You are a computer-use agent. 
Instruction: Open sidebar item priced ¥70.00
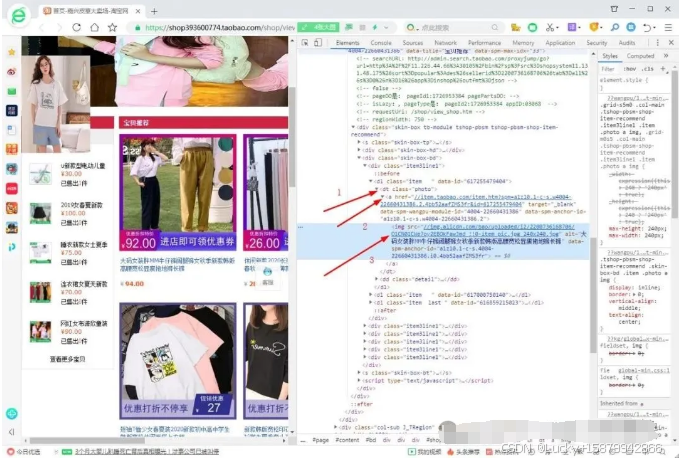pos(68,292)
